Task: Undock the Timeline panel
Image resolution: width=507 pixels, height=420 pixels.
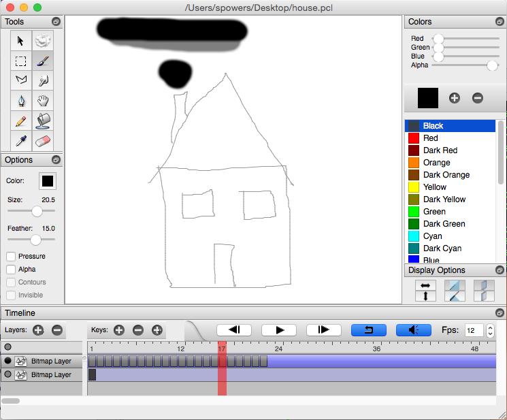Action: [500, 312]
